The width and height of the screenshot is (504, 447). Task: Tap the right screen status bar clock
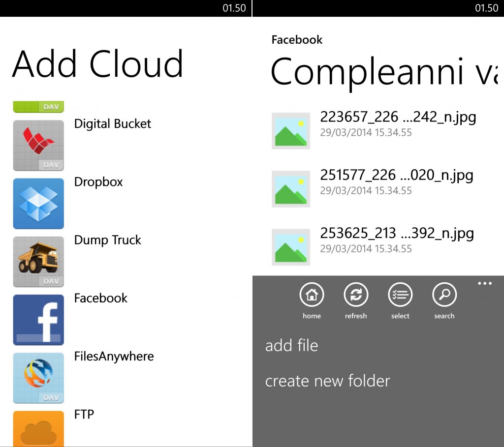pos(487,8)
